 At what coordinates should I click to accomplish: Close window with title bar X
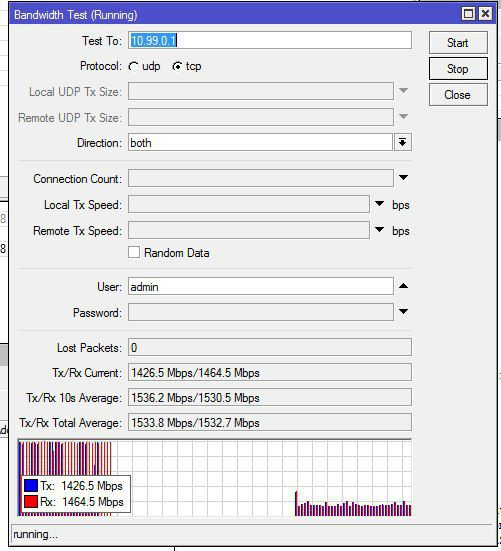point(485,14)
